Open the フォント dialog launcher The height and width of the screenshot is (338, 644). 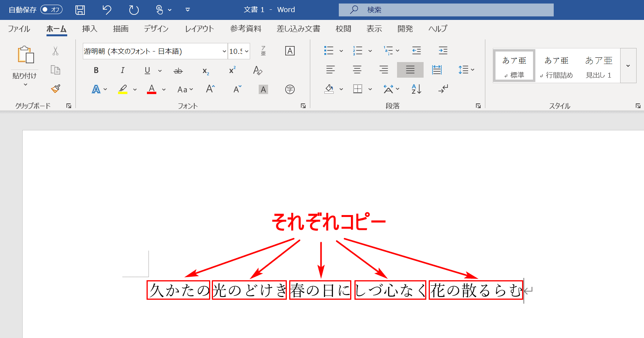(303, 106)
